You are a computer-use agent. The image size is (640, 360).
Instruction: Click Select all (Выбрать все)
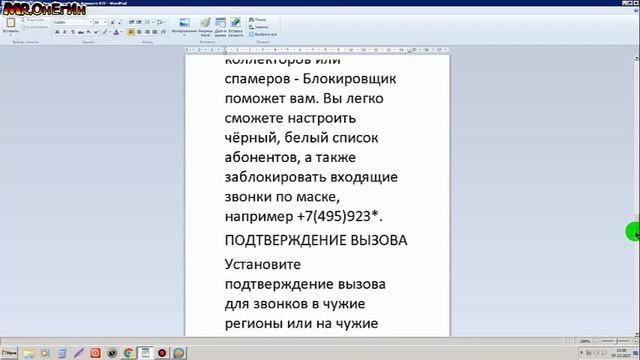(x=263, y=34)
